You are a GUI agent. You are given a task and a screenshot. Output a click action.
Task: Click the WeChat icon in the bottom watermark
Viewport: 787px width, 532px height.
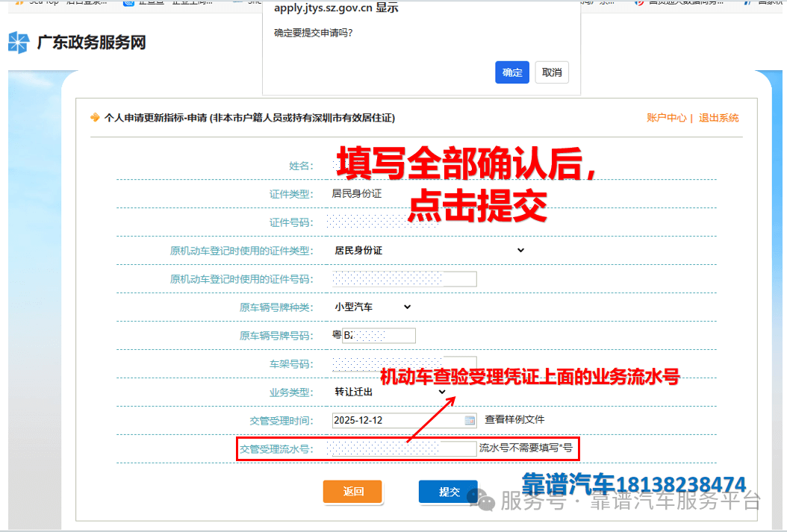click(x=486, y=501)
